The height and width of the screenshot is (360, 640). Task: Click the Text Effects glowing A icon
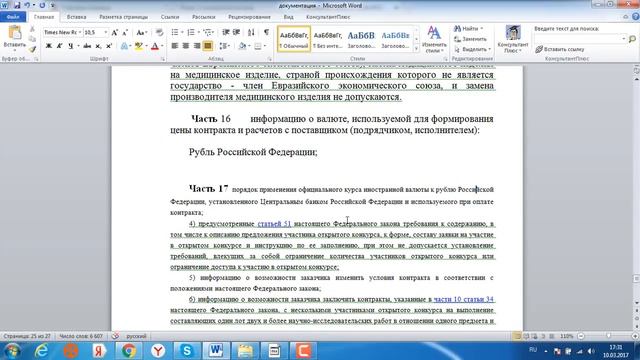[x=124, y=46]
